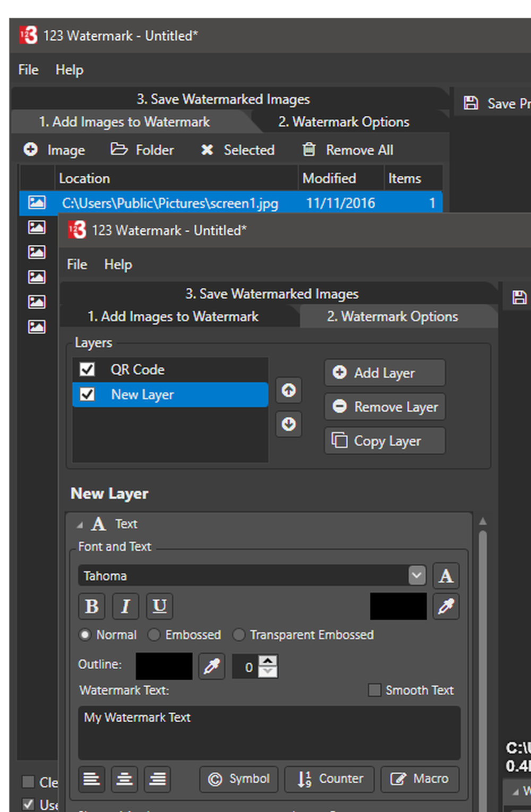Click the Folder icon in back window toolbar
This screenshot has height=812, width=531.
118,150
